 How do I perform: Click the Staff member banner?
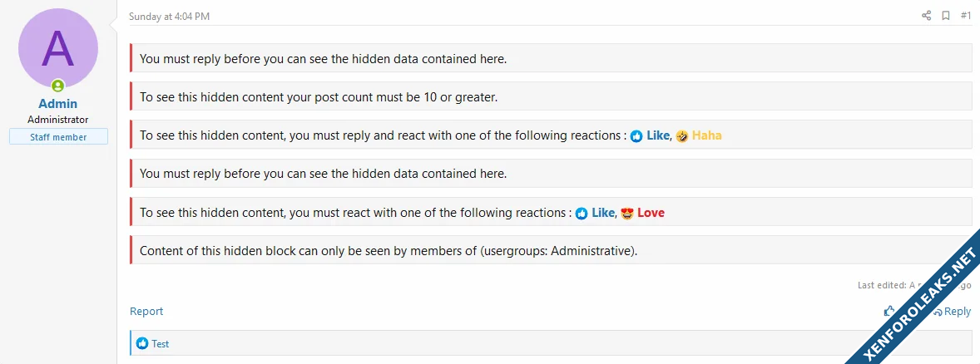tap(58, 137)
